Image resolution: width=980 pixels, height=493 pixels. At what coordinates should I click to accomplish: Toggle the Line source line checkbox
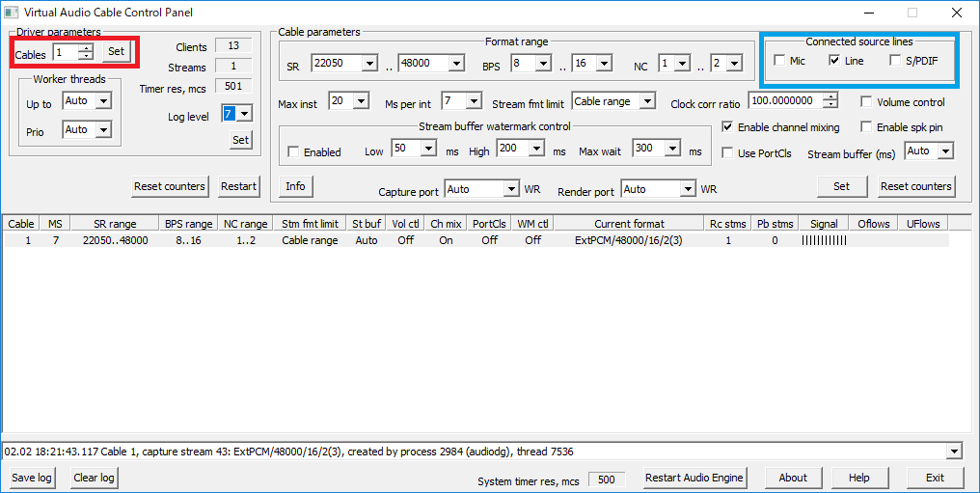[x=835, y=61]
